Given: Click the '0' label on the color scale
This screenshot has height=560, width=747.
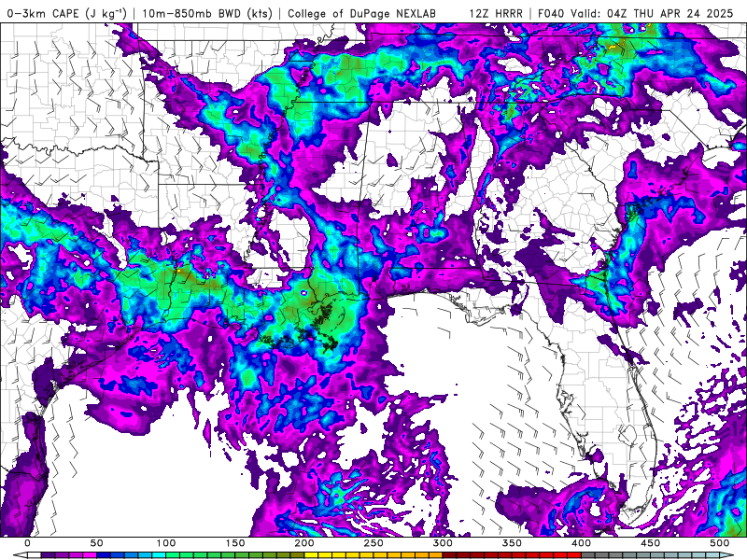Looking at the screenshot, I should click(28, 543).
